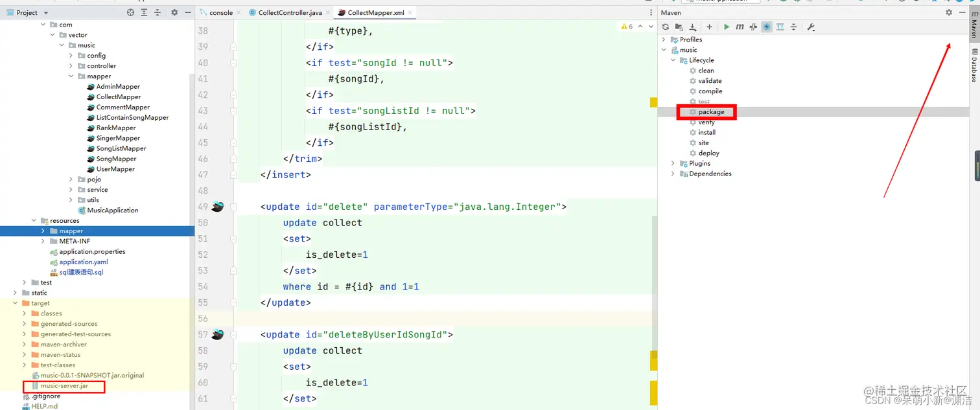Expand controller package in Project tree
This screenshot has height=410, width=980.
click(71, 66)
